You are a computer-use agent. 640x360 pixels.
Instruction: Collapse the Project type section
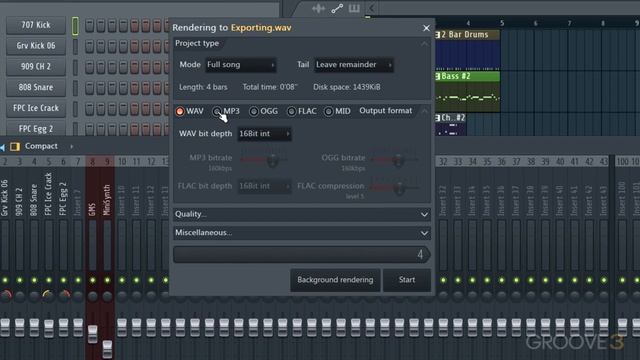(424, 43)
